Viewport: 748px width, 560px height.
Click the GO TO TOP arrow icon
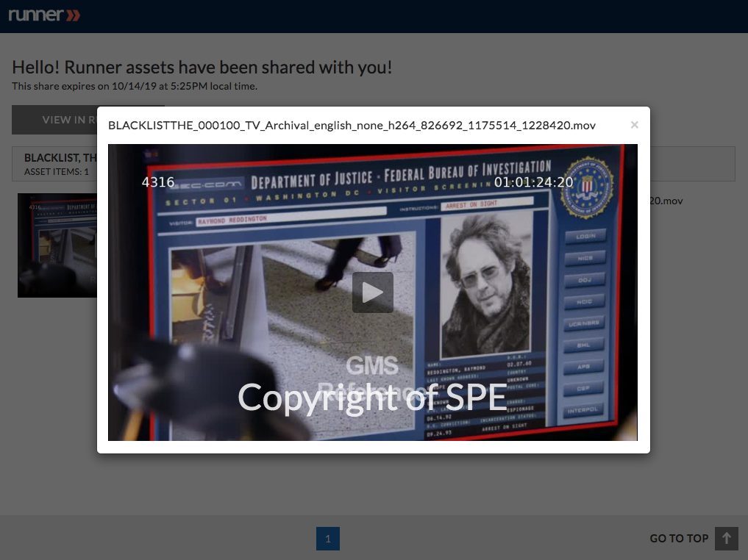click(x=727, y=539)
